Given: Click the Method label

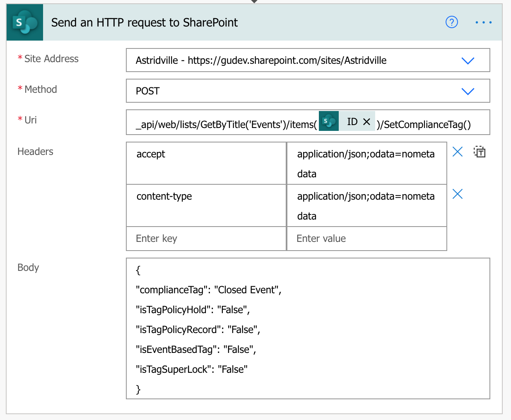Looking at the screenshot, I should (41, 89).
